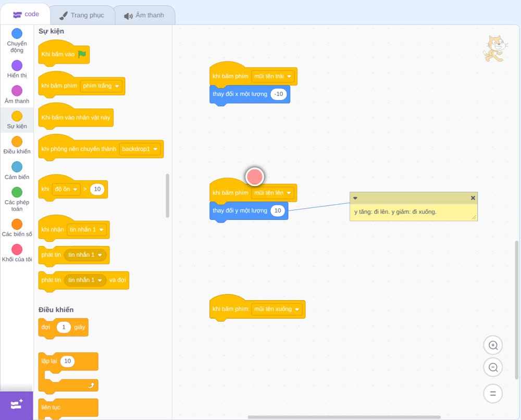Click the 'Điều khiển' palette section heading
This screenshot has width=521, height=420.
point(56,310)
